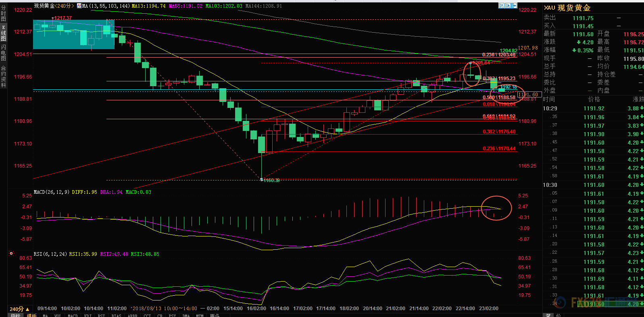Screen dimensions: 644x317
Task: Click the 0.500\1188.58 Fibonacci label
Action: 499,97
